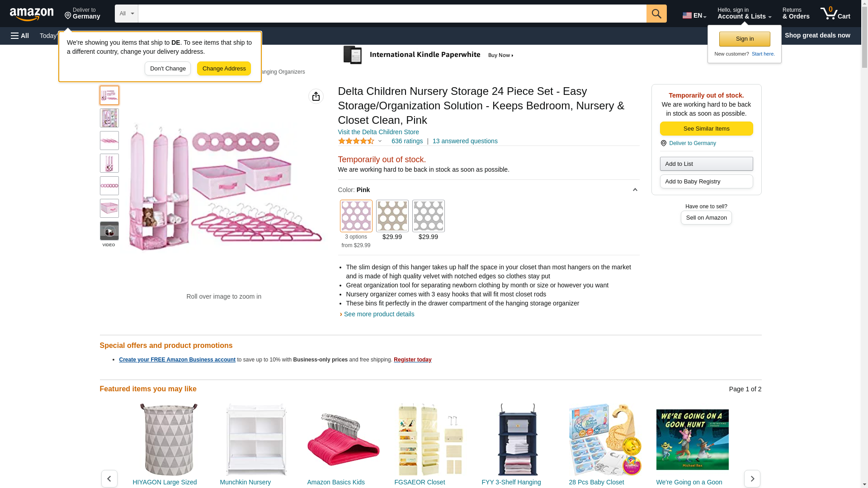The height and width of the screenshot is (488, 868).
Task: Click the Amazon logo
Action: (32, 14)
